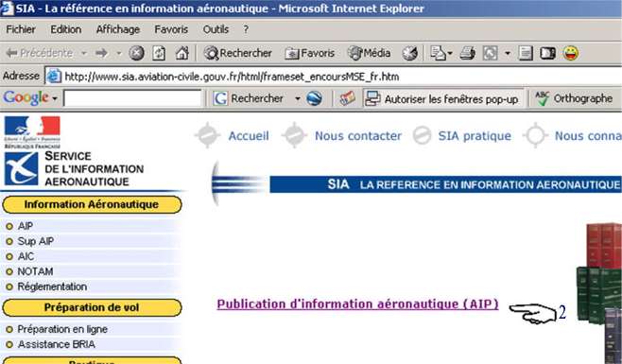Open the Google Rechercher dropdown arrow
The image size is (622, 364).
point(298,98)
